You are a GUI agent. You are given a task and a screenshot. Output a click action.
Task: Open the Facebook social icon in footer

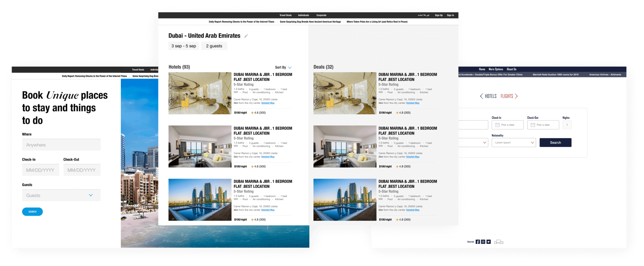click(478, 242)
